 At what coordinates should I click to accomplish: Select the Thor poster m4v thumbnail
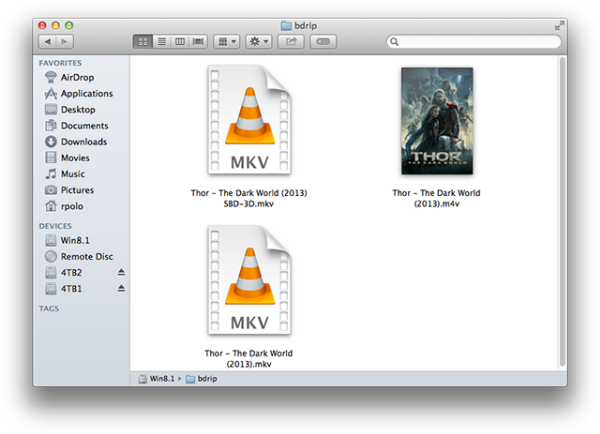pos(437,121)
